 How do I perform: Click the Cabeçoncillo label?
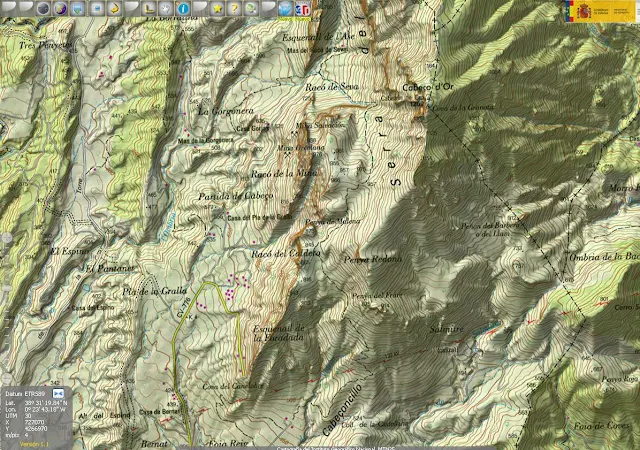click(x=342, y=410)
